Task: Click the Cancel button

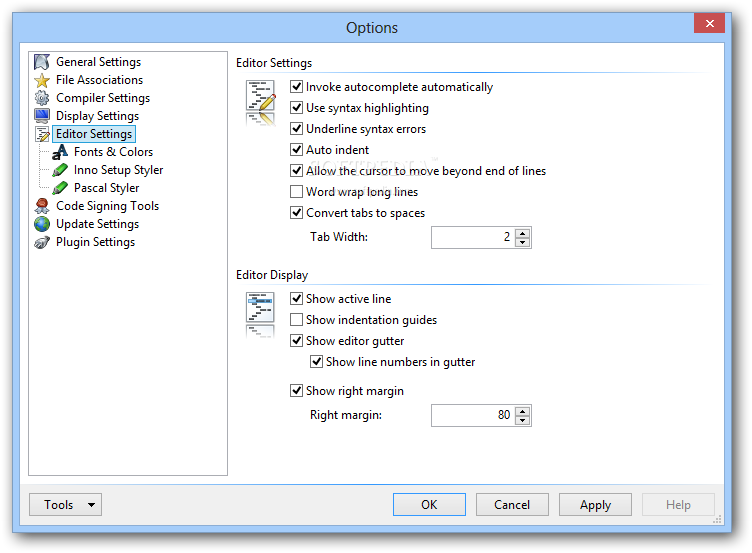Action: 512,505
